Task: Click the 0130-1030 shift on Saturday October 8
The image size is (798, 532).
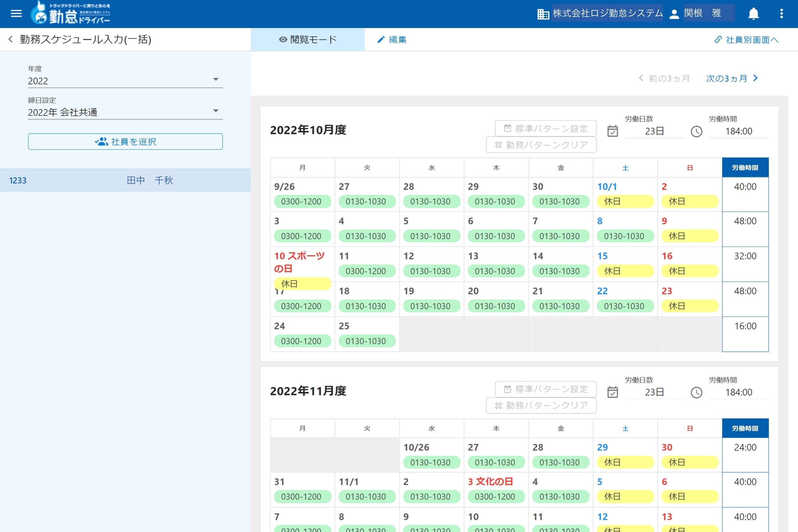Action: click(625, 236)
